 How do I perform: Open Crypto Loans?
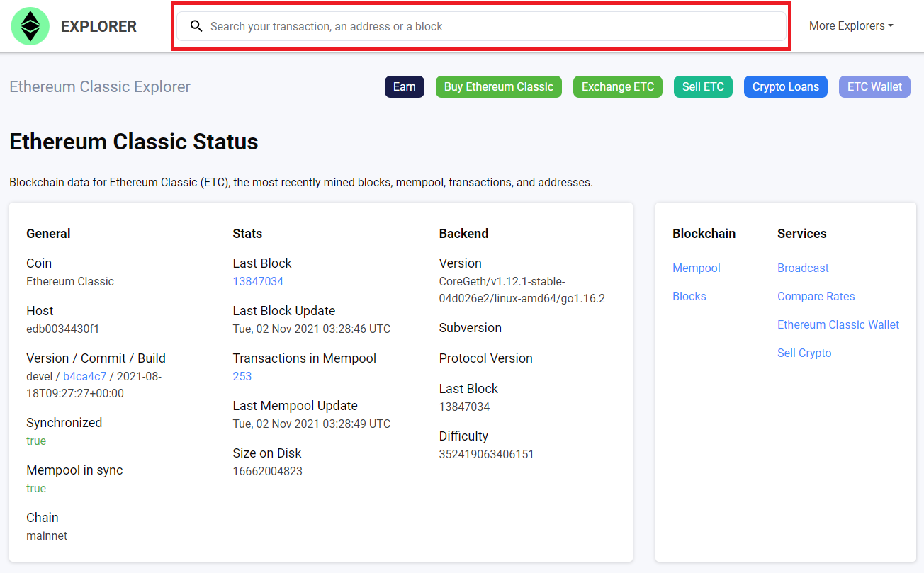coord(785,87)
